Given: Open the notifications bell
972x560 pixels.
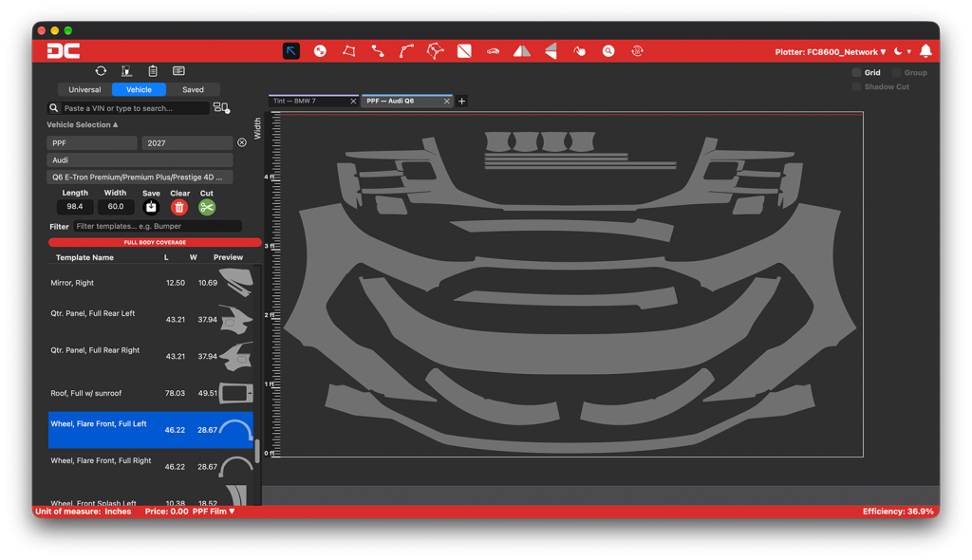Looking at the screenshot, I should coord(925,51).
